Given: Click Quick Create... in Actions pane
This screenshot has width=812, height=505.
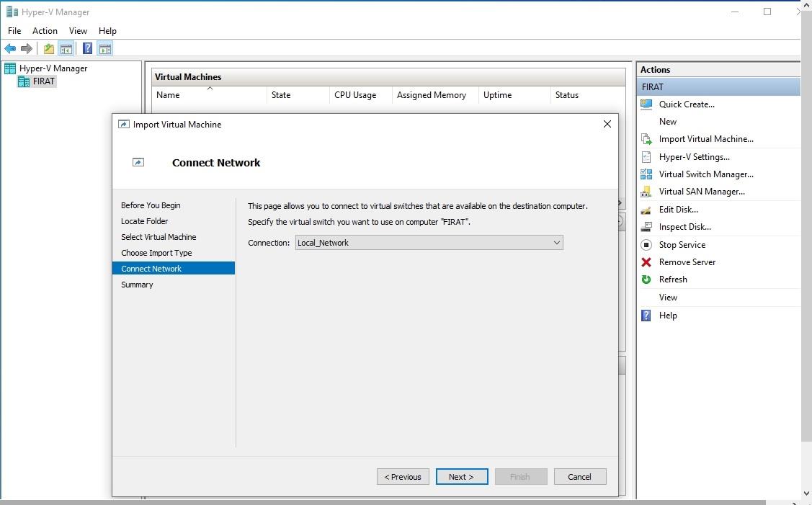Looking at the screenshot, I should point(687,104).
